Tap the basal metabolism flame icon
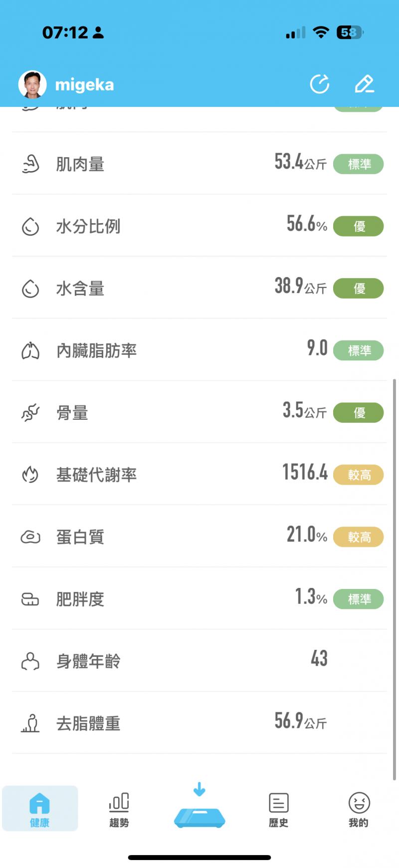Viewport: 399px width, 868px height. point(30,475)
